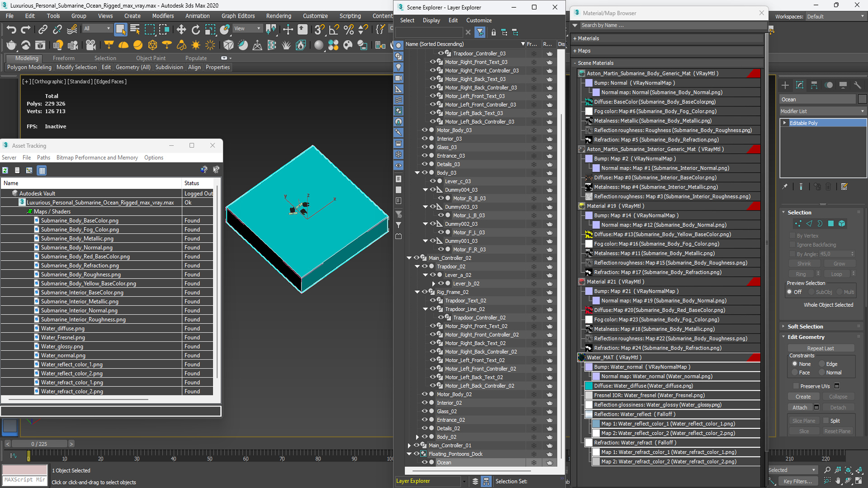Viewport: 868px width, 488px height.
Task: Toggle visibility eye of Glass_03 layer
Action: 425,147
